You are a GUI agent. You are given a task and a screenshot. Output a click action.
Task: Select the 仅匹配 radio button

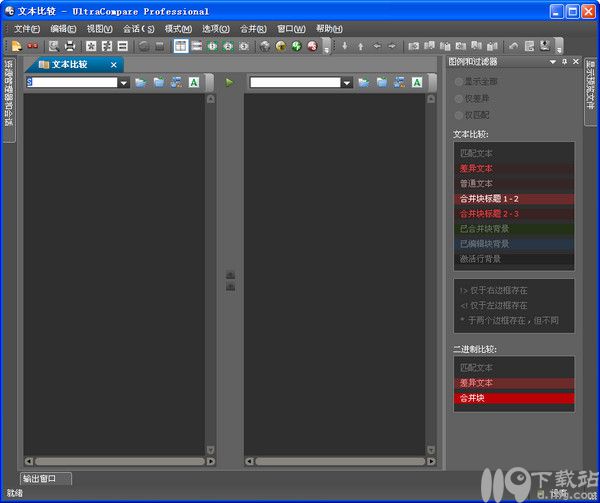[458, 115]
